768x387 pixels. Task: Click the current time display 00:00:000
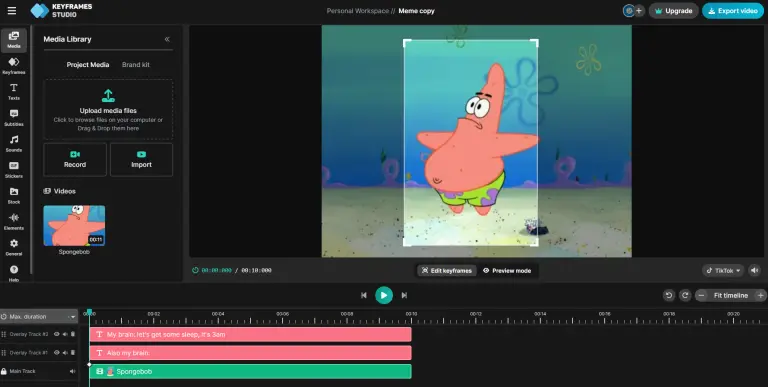click(x=216, y=270)
